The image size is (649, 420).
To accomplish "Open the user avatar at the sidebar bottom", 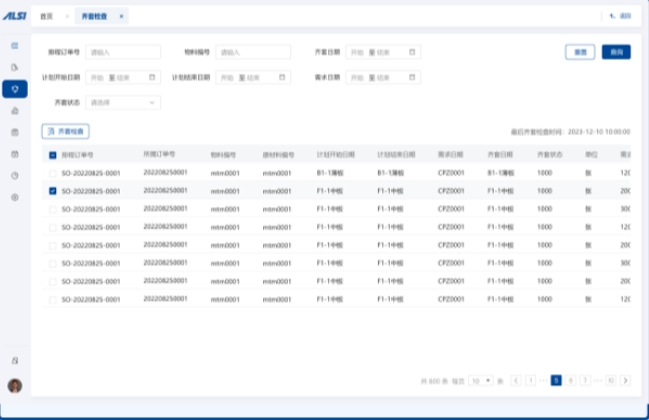I will (14, 385).
